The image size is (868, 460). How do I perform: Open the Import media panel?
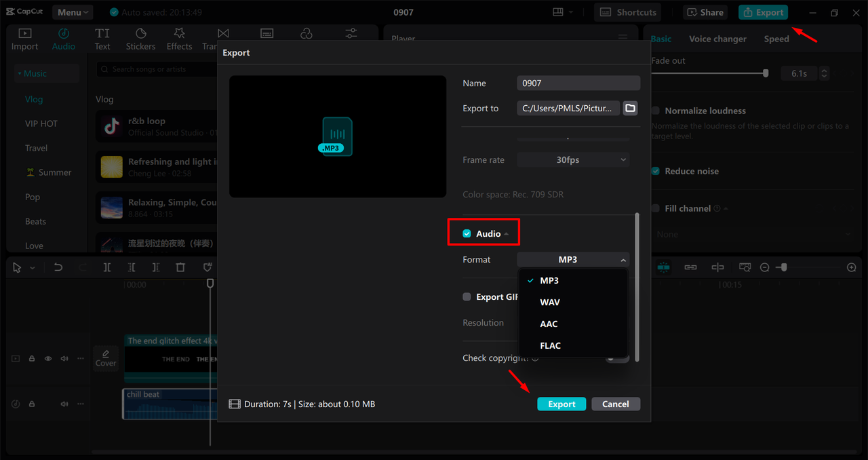(24, 39)
